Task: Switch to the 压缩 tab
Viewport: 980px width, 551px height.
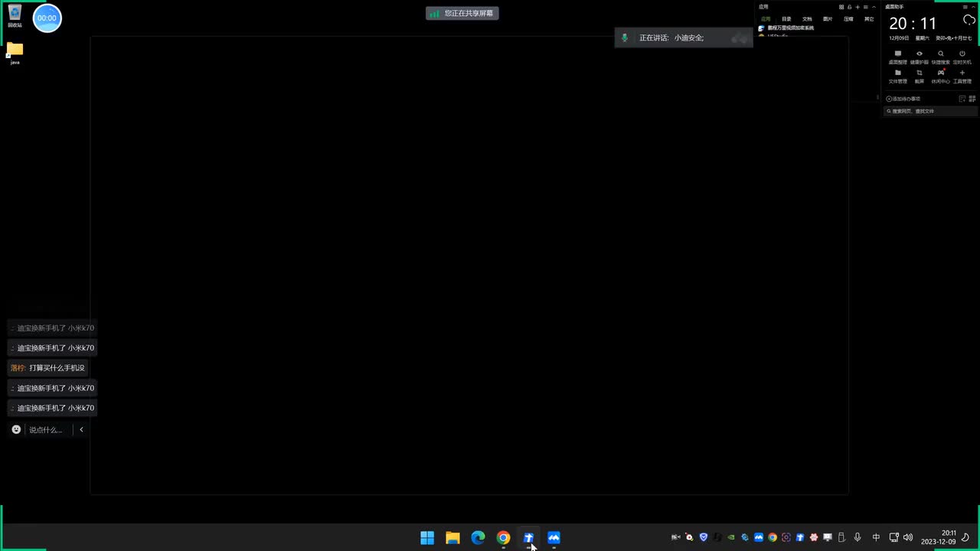Action: click(848, 19)
